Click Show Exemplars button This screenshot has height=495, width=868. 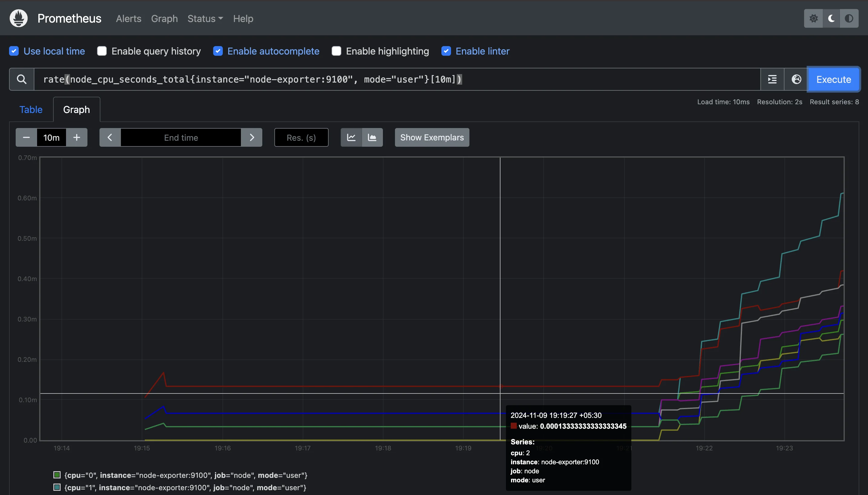[x=432, y=137]
